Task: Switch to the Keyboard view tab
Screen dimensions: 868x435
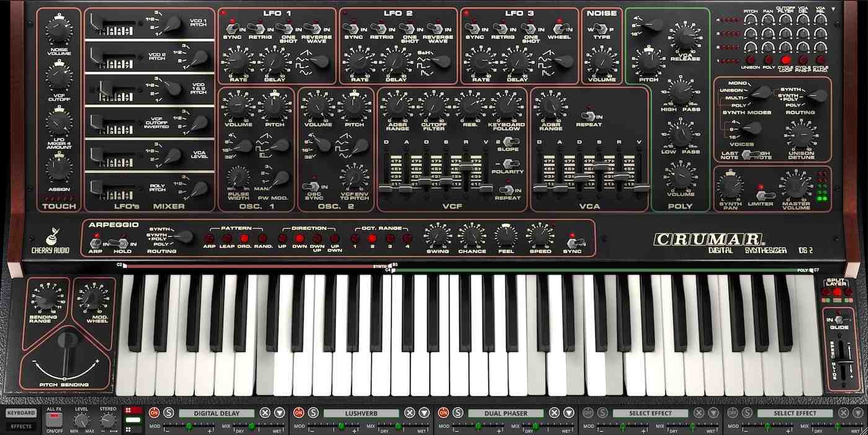Action: [x=20, y=413]
